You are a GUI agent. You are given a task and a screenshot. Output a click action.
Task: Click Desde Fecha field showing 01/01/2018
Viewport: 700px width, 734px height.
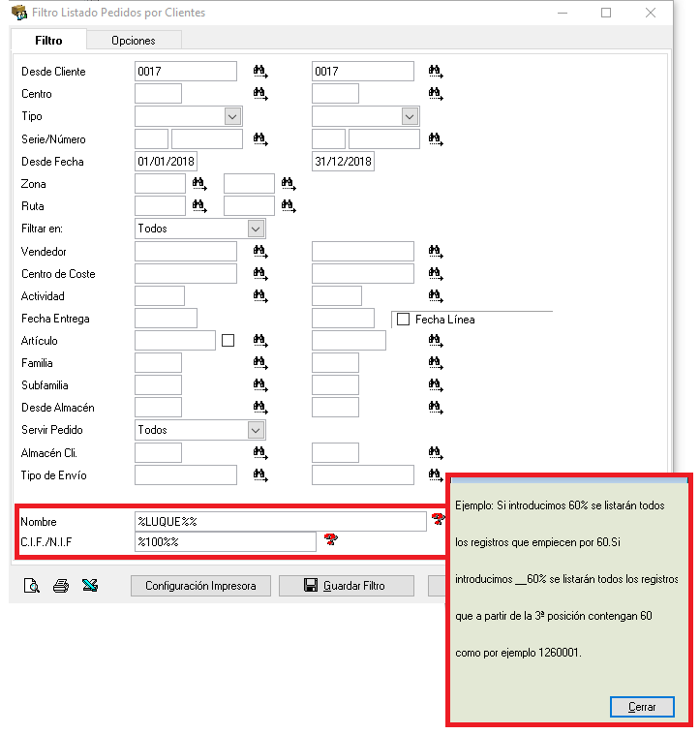pos(167,162)
